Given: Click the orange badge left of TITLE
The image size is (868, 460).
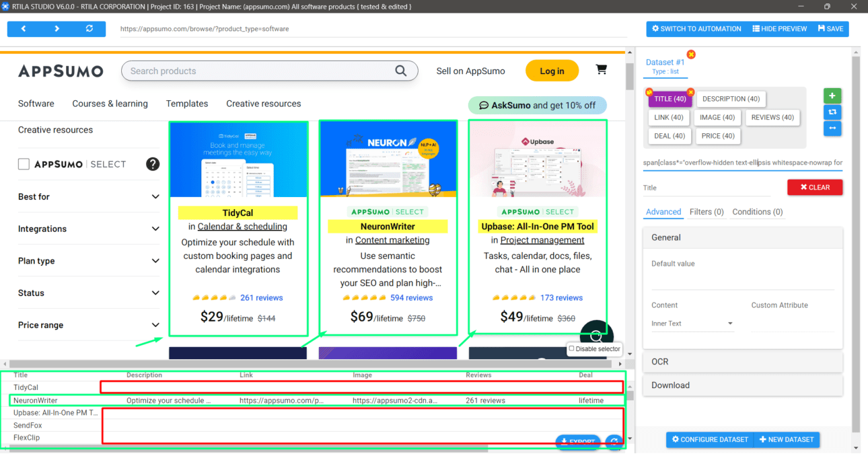Looking at the screenshot, I should (x=649, y=92).
